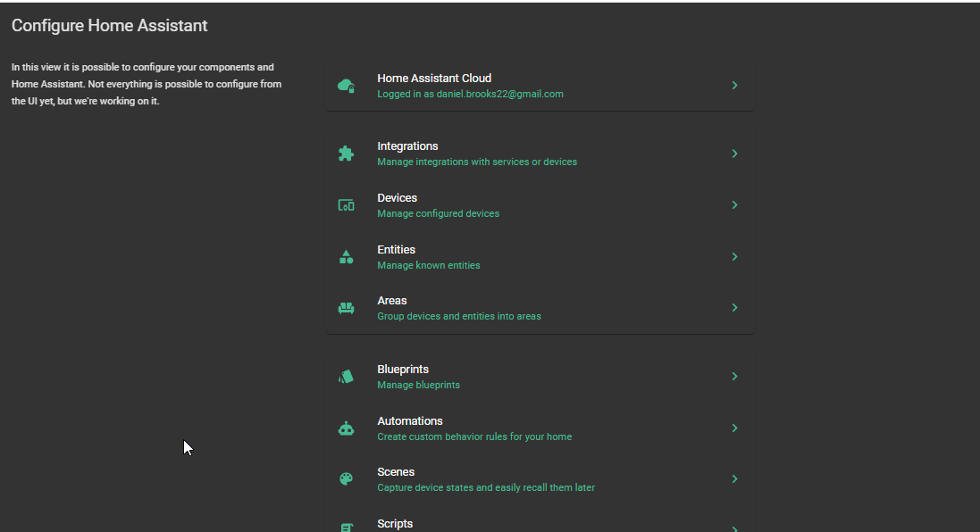Go to the Integrations title
This screenshot has height=532, width=980.
click(407, 146)
